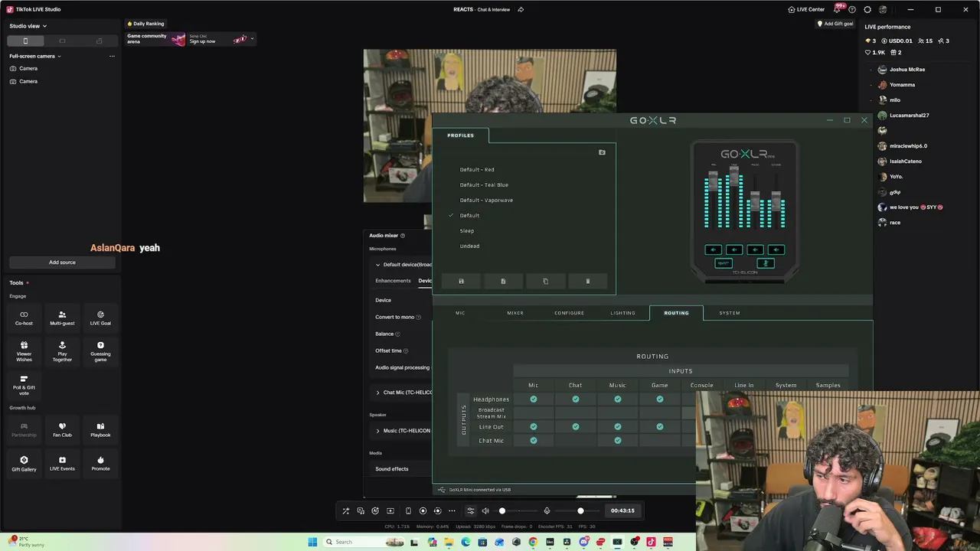Open the Promote tool

point(100,464)
